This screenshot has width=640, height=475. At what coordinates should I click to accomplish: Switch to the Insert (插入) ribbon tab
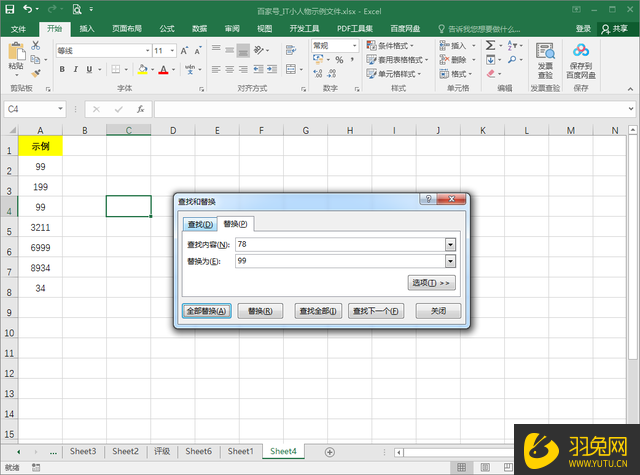pyautogui.click(x=87, y=29)
